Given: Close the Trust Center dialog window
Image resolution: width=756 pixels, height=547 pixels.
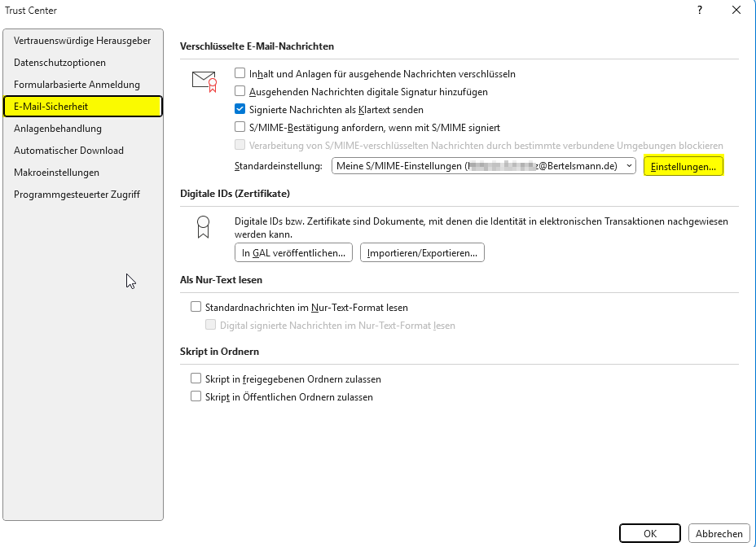Looking at the screenshot, I should (x=736, y=11).
